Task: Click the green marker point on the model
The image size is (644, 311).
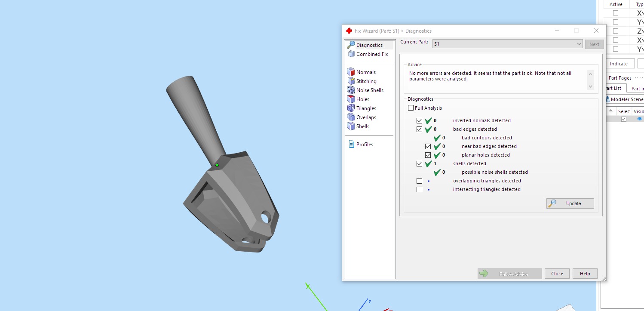Action: (x=217, y=165)
